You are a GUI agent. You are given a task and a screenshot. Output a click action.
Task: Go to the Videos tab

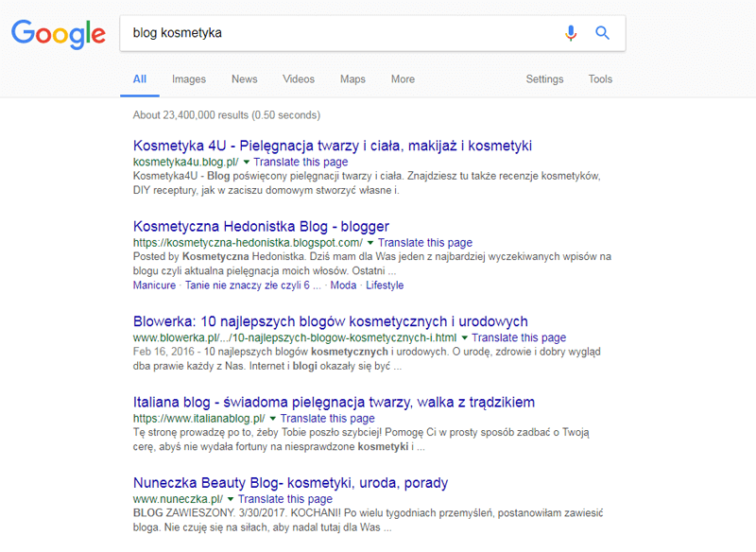tap(299, 79)
